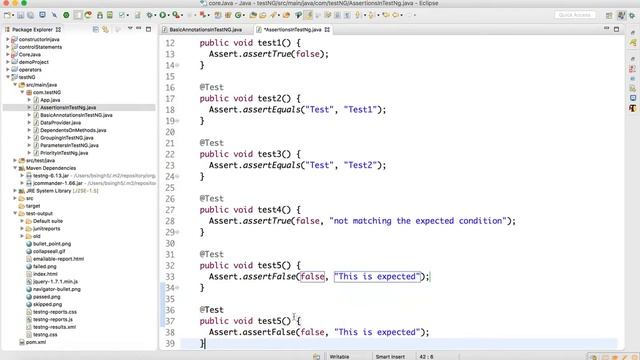Open Package Explorer view menu arrow
The image size is (640, 360).
pyautogui.click(x=130, y=29)
